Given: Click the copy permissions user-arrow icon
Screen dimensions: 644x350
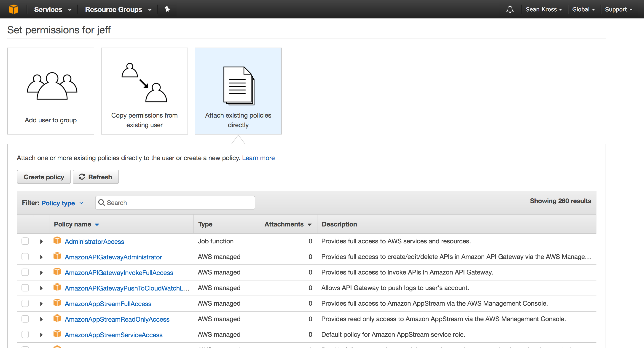Looking at the screenshot, I should (x=144, y=83).
